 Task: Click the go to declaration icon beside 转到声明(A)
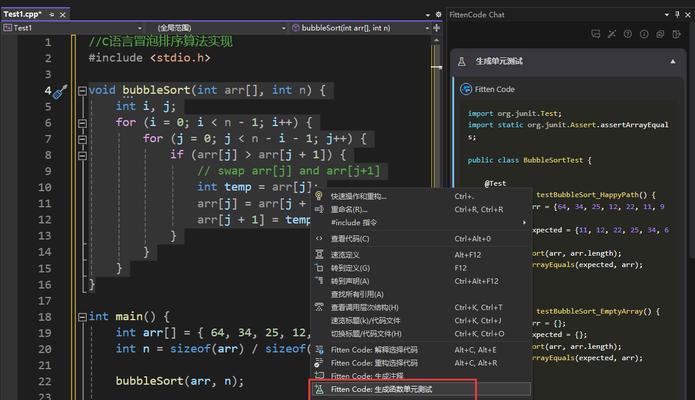click(x=319, y=281)
